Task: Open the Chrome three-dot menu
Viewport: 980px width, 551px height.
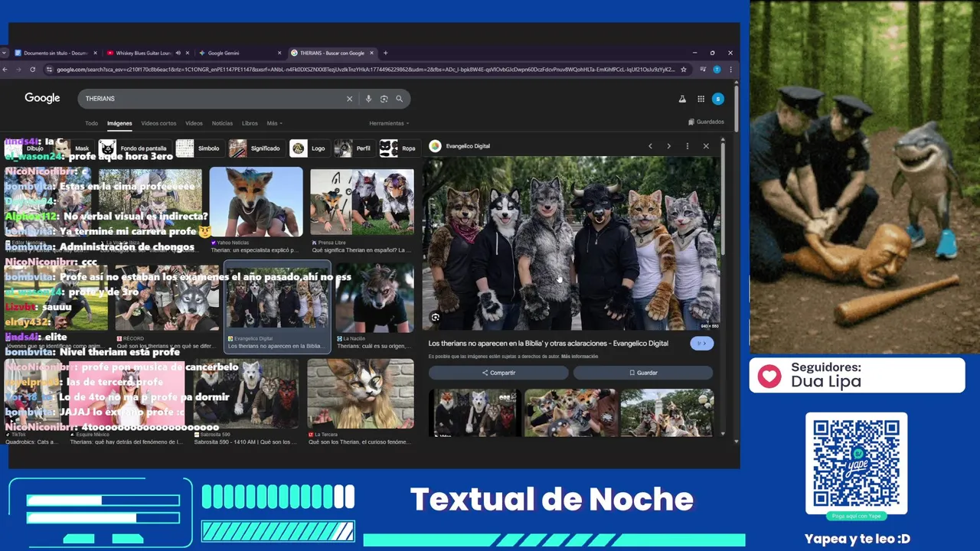Action: pyautogui.click(x=730, y=69)
